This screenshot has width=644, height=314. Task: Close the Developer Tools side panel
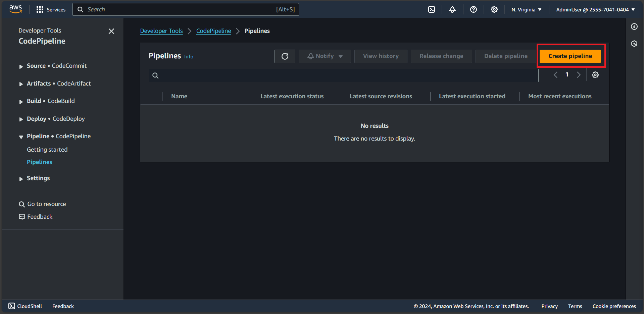click(111, 31)
